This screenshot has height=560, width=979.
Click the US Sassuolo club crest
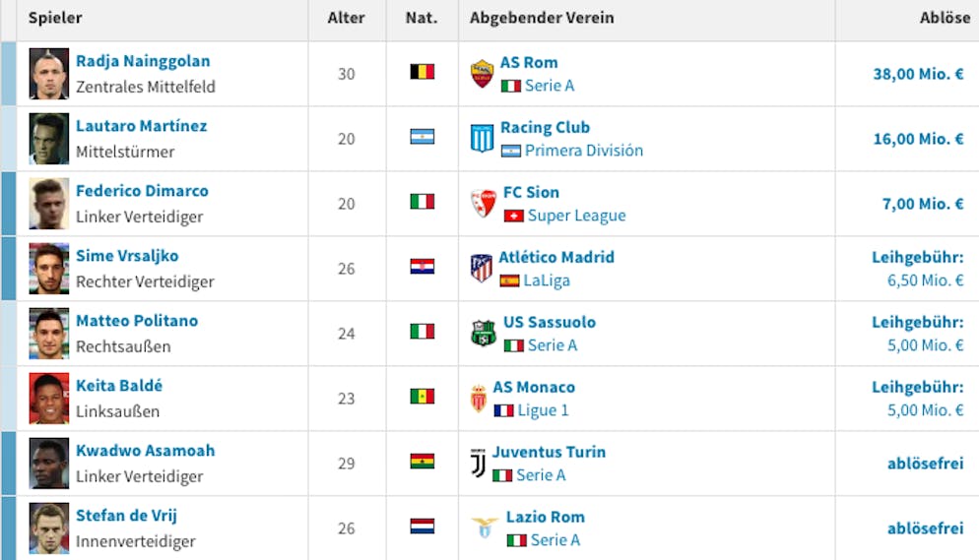click(x=484, y=333)
